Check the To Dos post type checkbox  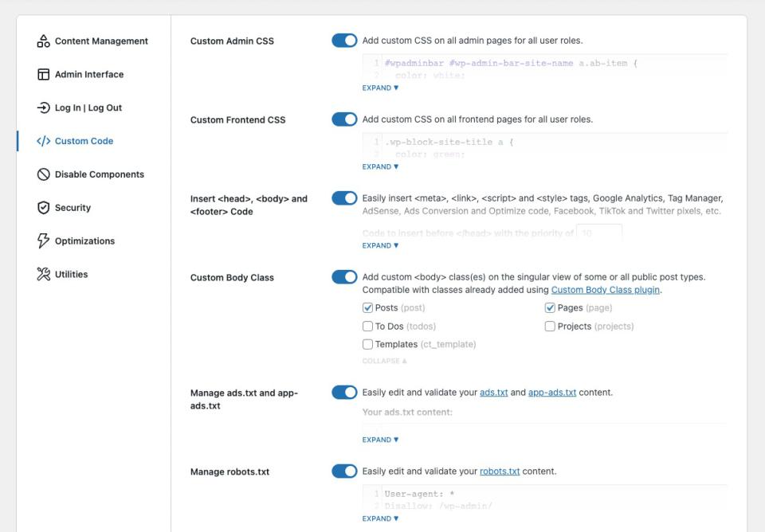click(368, 327)
